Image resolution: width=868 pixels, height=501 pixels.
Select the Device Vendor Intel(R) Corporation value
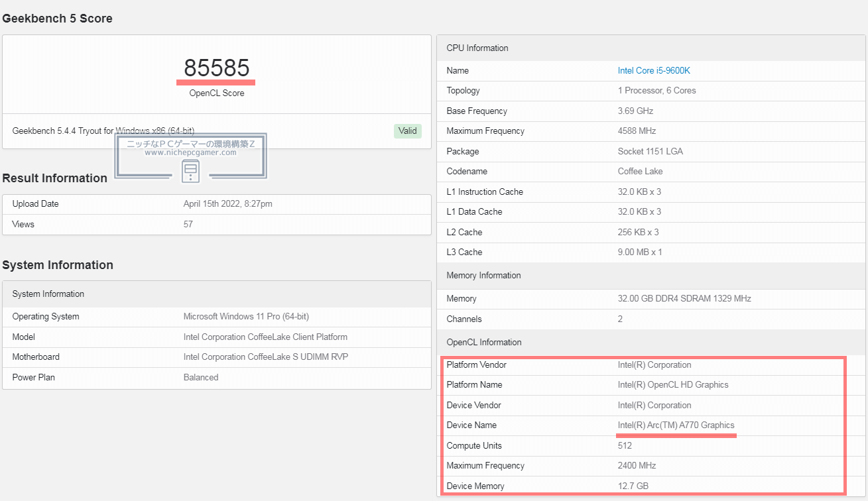654,405
